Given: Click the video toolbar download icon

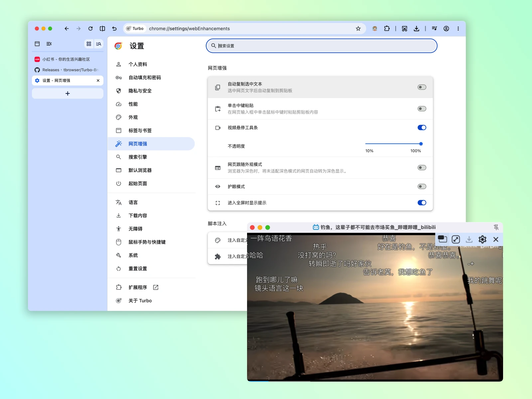Looking at the screenshot, I should pos(469,239).
